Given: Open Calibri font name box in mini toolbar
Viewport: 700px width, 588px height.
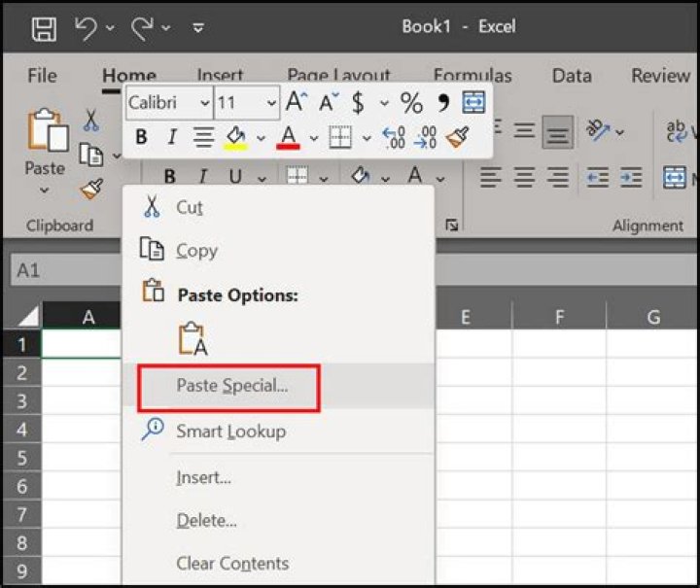Looking at the screenshot, I should pyautogui.click(x=169, y=103).
